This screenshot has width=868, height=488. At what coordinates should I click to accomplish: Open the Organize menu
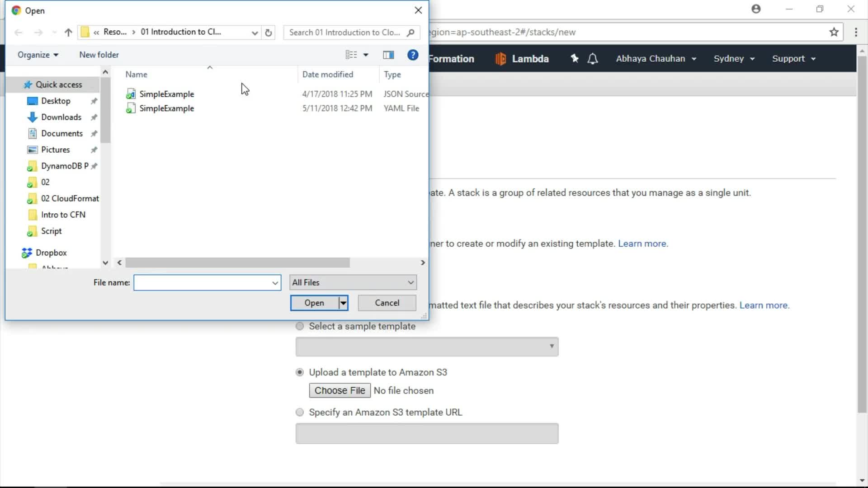[38, 55]
